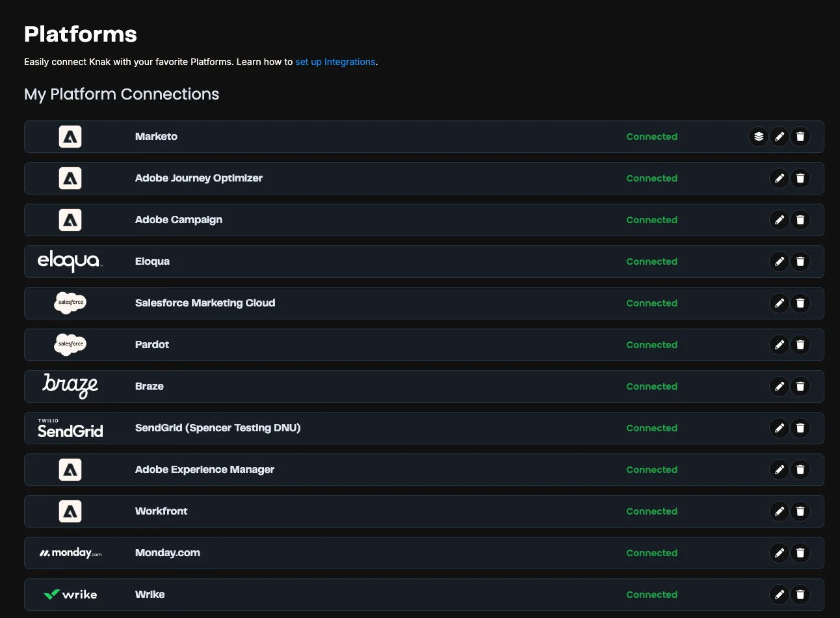This screenshot has width=840, height=618.
Task: Delete the Eloqua connection
Action: coord(800,261)
